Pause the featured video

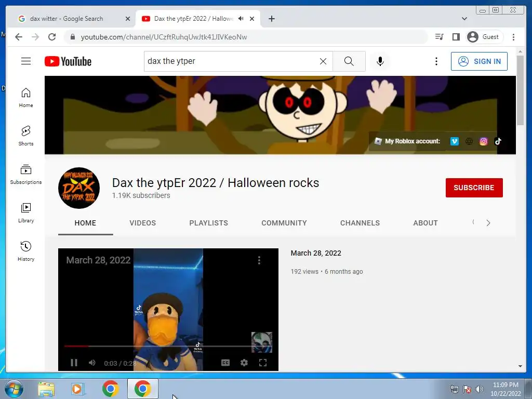74,363
